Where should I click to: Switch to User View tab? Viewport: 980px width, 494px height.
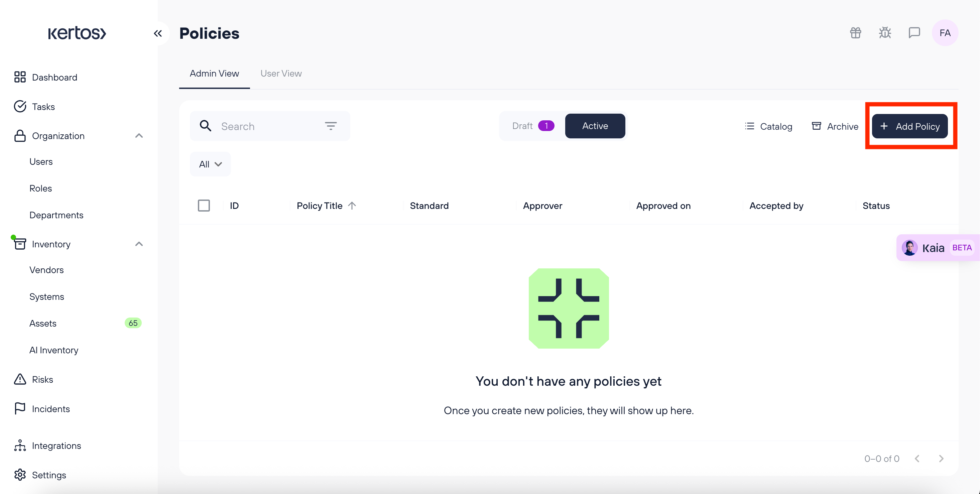pos(281,74)
